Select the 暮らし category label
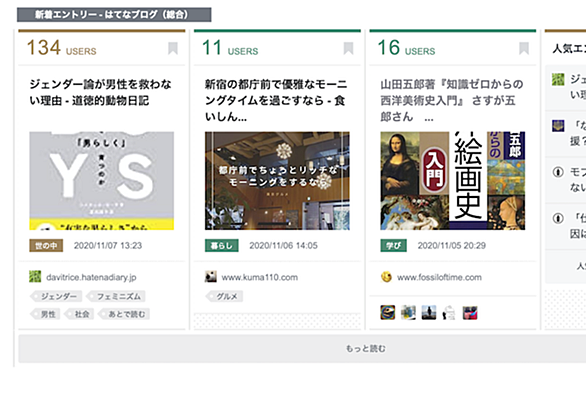Viewport: 586px width, 396px height. click(x=222, y=245)
